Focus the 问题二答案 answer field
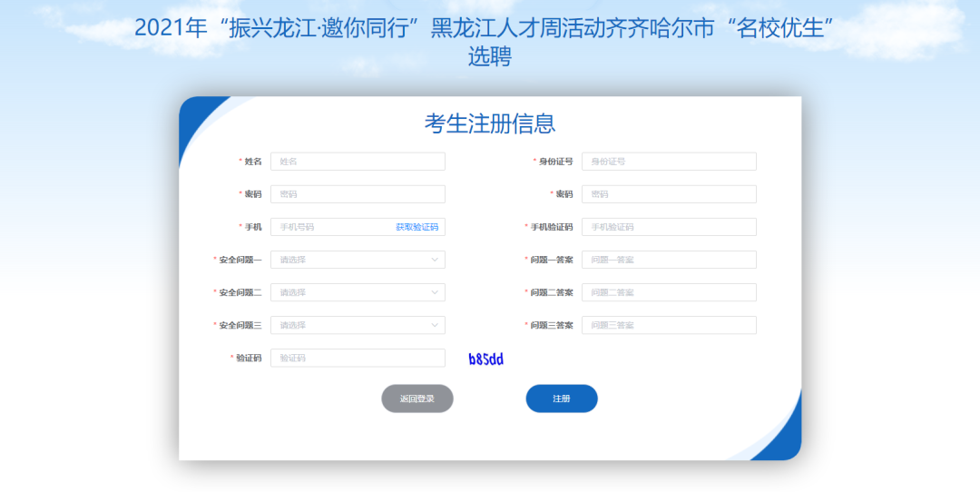The width and height of the screenshot is (980, 492). click(669, 292)
